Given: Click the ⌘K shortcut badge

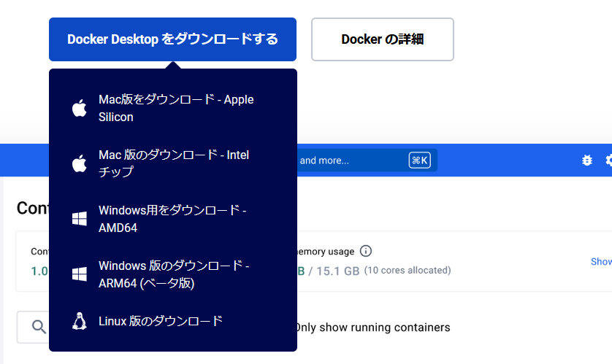Looking at the screenshot, I should (420, 160).
